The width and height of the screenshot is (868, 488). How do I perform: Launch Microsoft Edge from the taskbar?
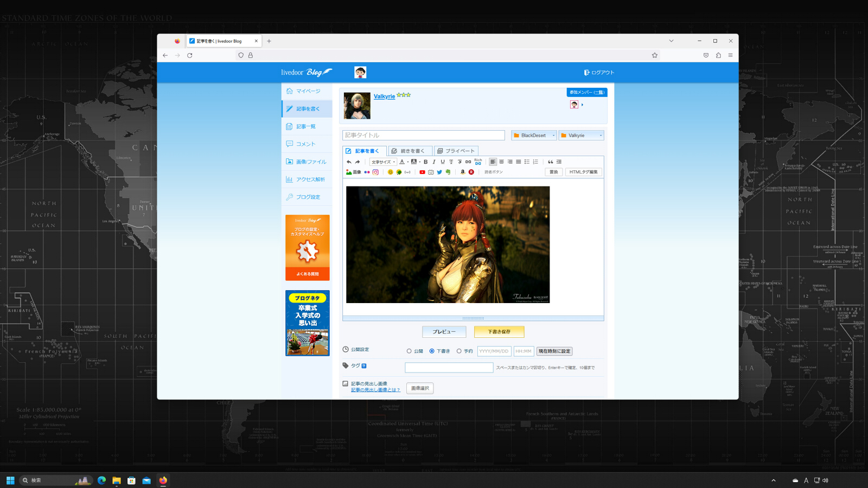pyautogui.click(x=101, y=480)
